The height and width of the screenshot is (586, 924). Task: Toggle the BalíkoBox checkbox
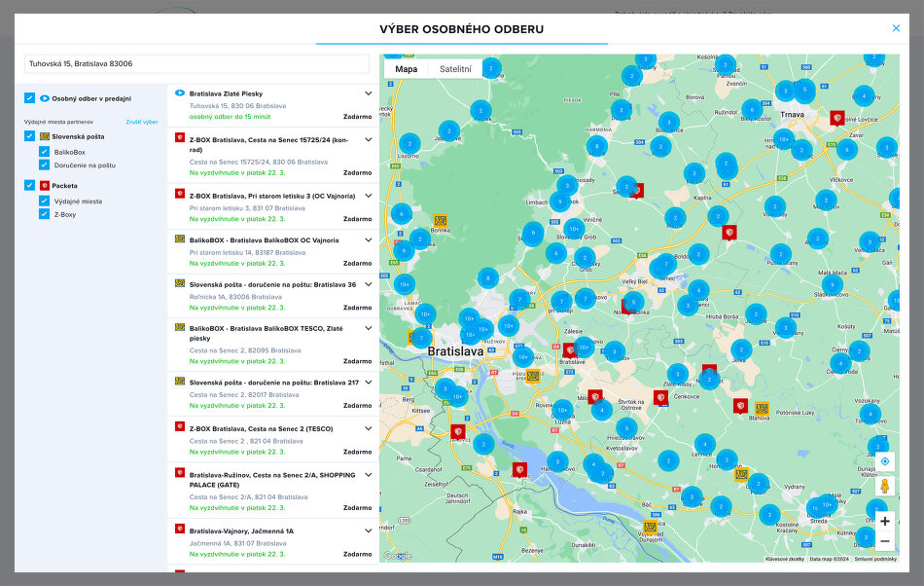pos(45,152)
